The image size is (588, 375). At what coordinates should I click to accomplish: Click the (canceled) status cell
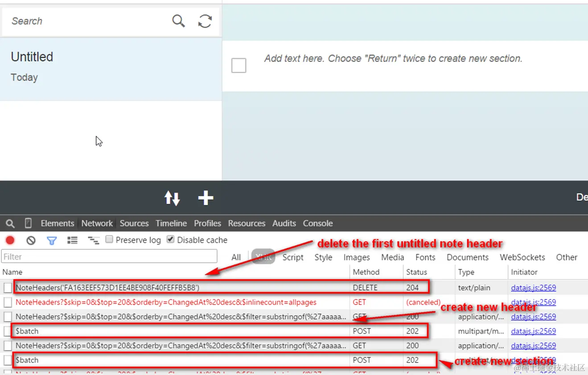[423, 302]
